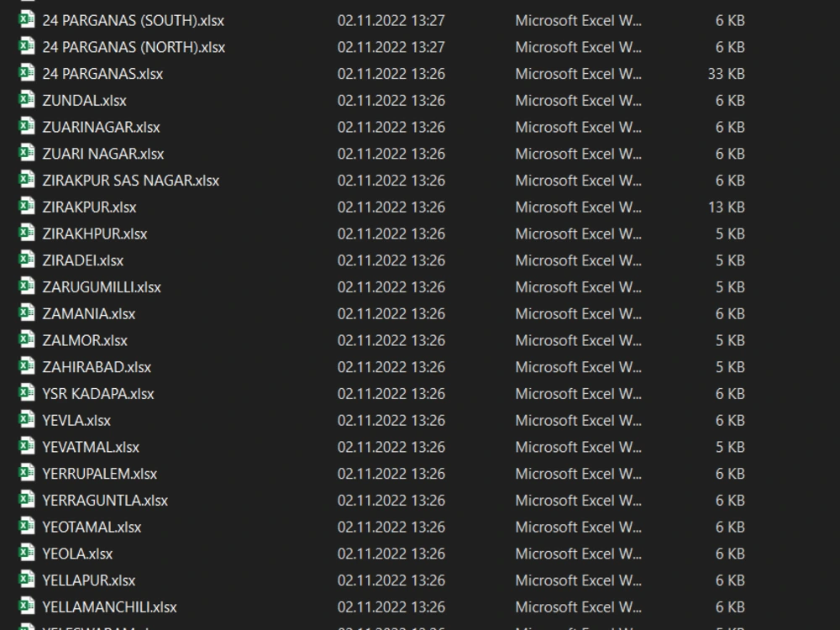Viewport: 840px width, 630px height.
Task: Click the Excel icon next to ZUNDAL.xlsx
Action: (26, 100)
